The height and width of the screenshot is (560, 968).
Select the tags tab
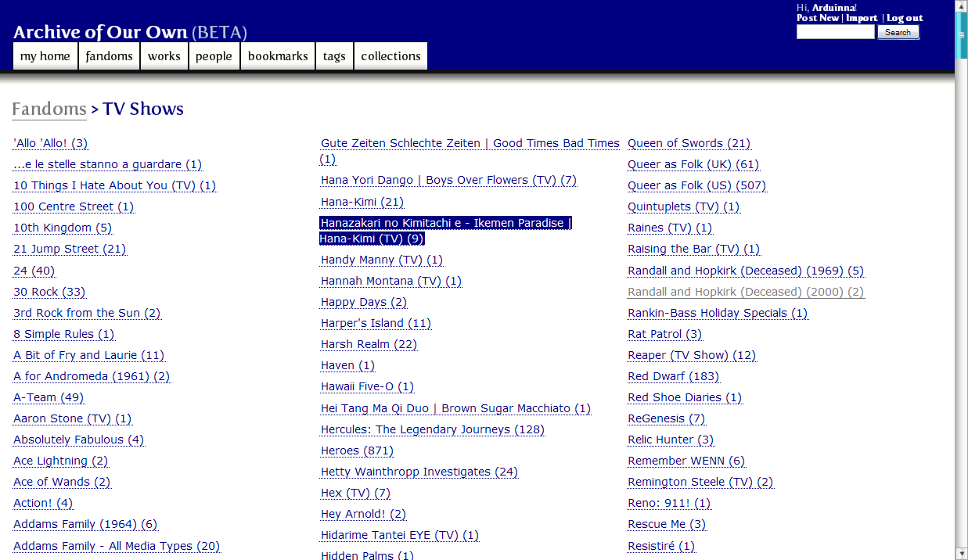pyautogui.click(x=334, y=56)
